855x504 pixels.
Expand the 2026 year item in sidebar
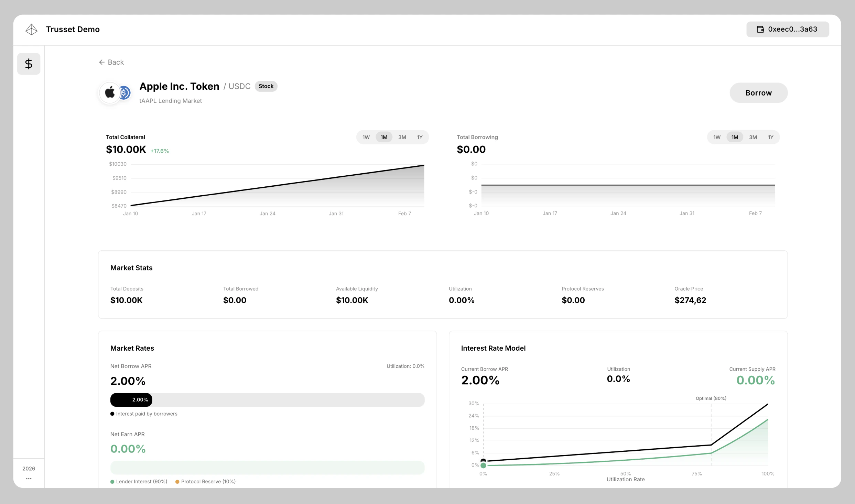pyautogui.click(x=29, y=468)
